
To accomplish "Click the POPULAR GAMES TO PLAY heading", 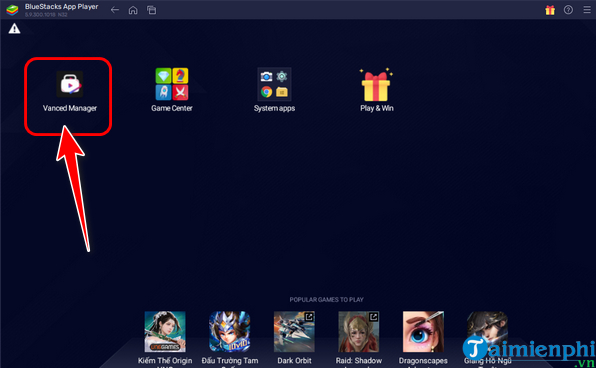I will (x=327, y=300).
